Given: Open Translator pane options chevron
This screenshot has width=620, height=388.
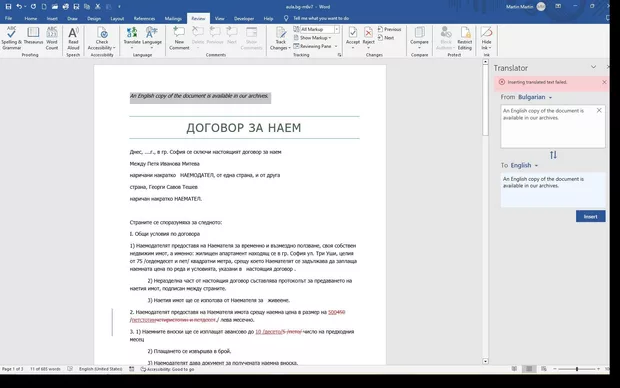Looking at the screenshot, I should click(594, 67).
